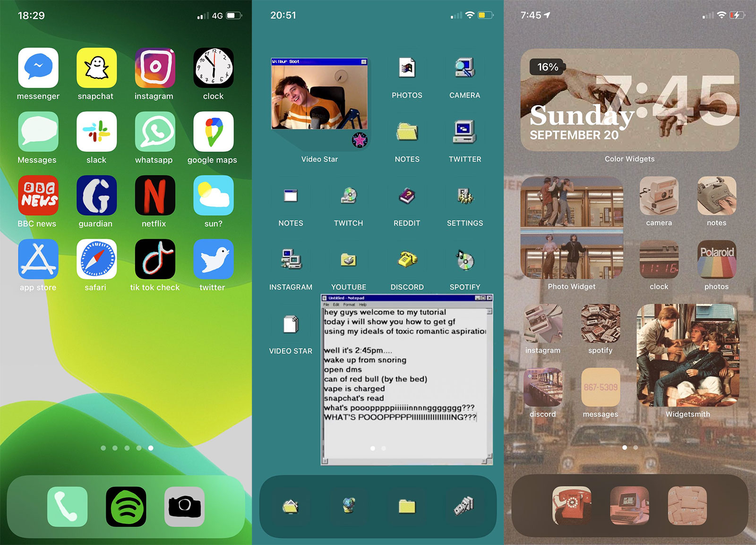
Task: Tap the Color Widgets clock widget
Action: [630, 100]
